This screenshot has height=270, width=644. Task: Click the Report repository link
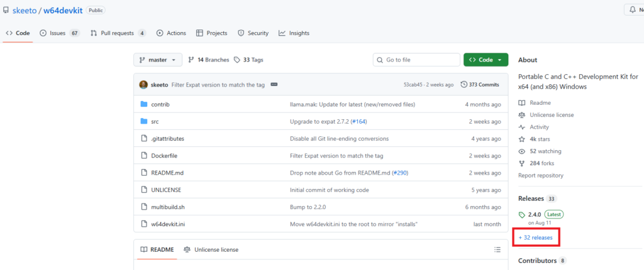(x=541, y=175)
